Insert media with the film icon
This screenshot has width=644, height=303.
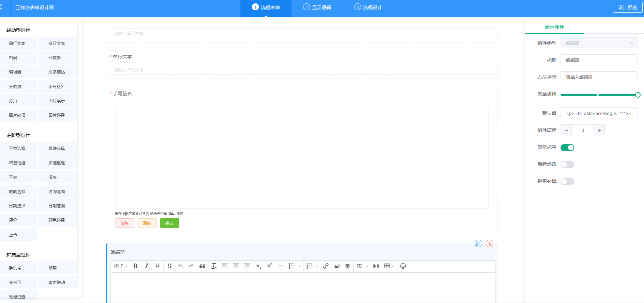click(376, 266)
